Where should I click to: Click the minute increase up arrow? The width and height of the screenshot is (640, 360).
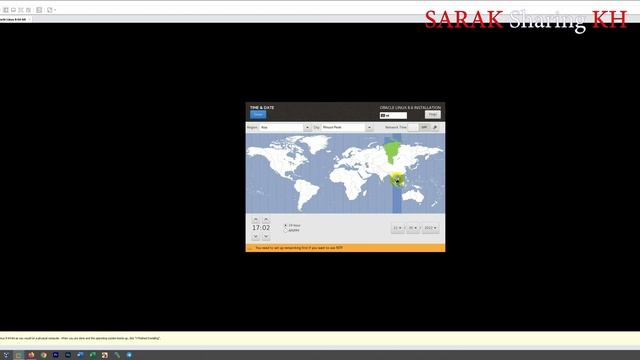(x=266, y=220)
